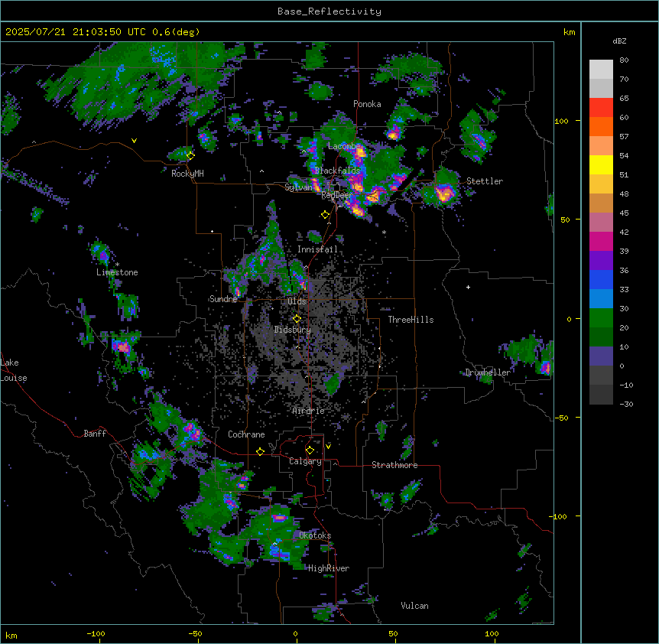Click the Innisfail city label
Viewport: 659px width, 644px height.
[x=317, y=249]
